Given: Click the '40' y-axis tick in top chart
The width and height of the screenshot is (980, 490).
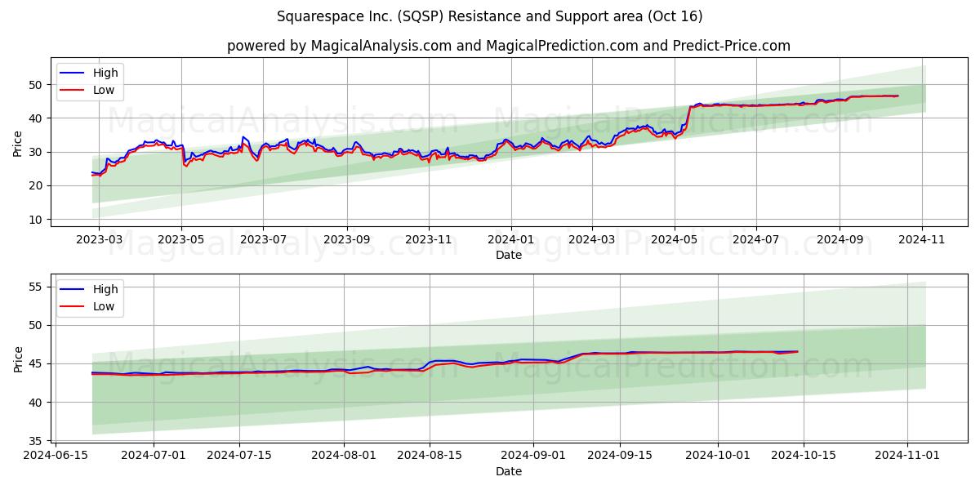Looking at the screenshot, I should pos(36,118).
